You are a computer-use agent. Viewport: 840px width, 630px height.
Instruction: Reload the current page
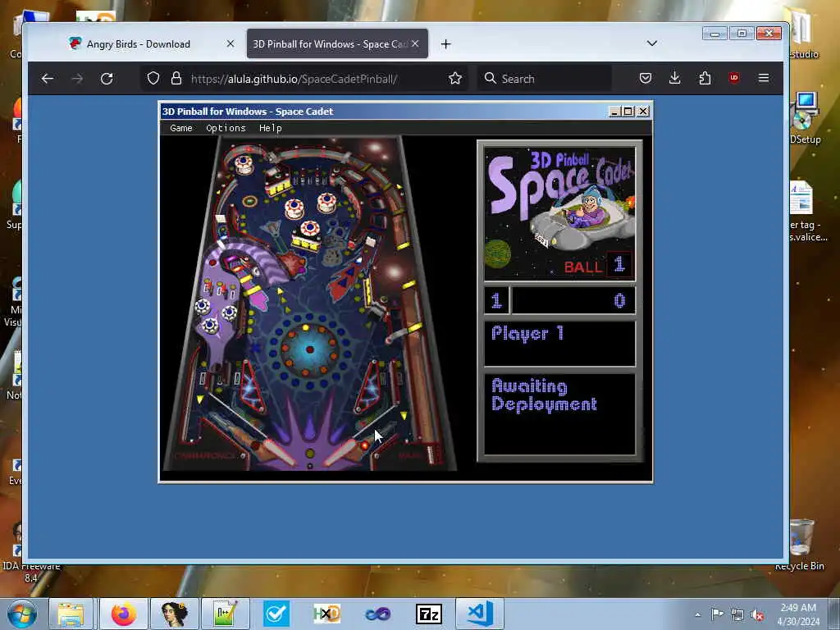coord(107,79)
